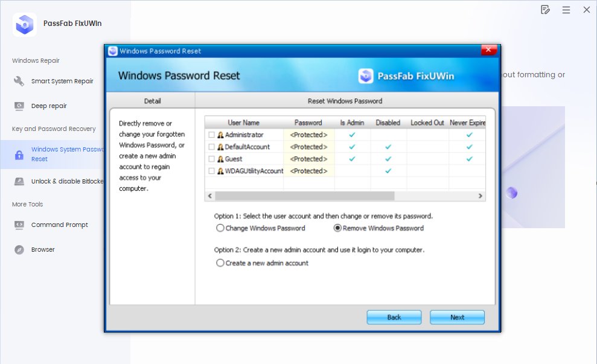Image resolution: width=597 pixels, height=364 pixels.
Task: Select the Change Windows Password radio button
Action: [221, 228]
